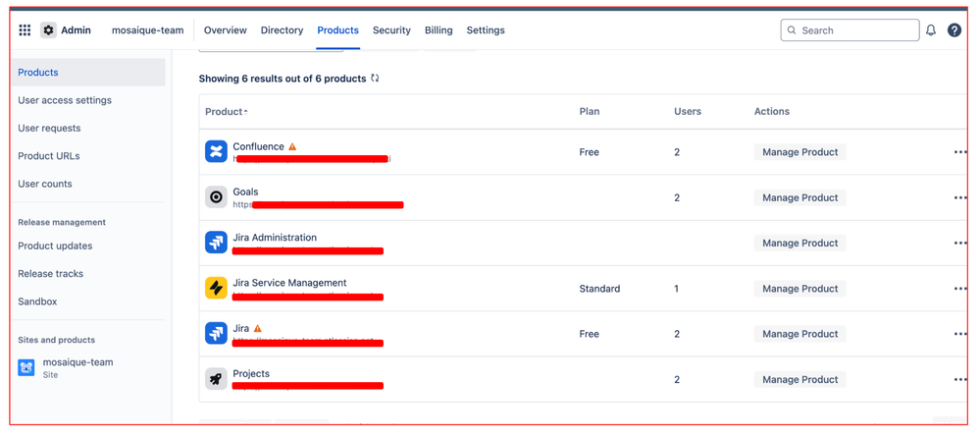Screen dimensions: 980x437
Task: Click the Confluence product name
Action: [258, 146]
